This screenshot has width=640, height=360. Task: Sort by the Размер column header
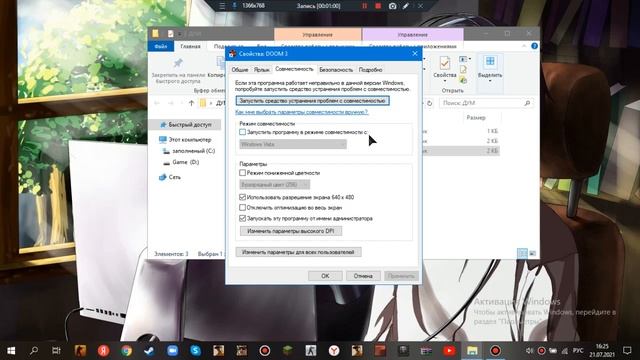[x=476, y=118]
